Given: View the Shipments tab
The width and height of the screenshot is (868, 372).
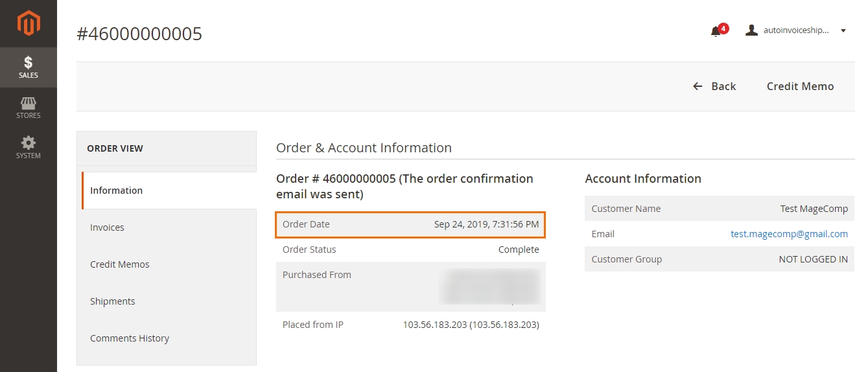Looking at the screenshot, I should (112, 301).
